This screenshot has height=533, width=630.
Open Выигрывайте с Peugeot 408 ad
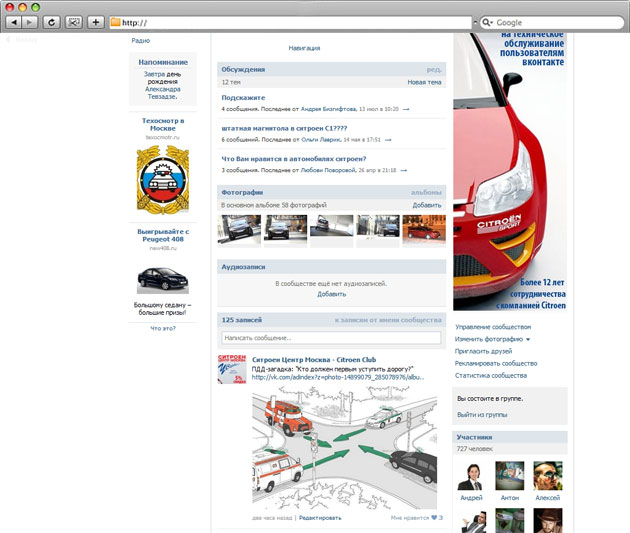pyautogui.click(x=163, y=235)
